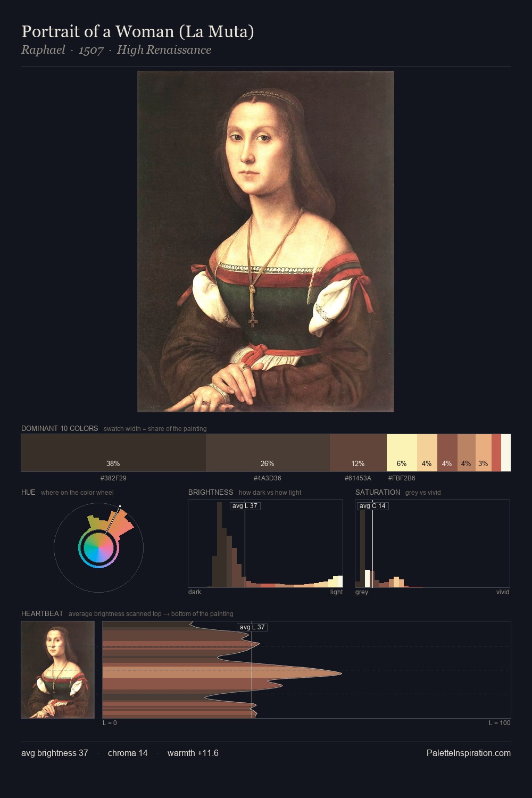
Task: Choose the 6% pale yellow swatch
Action: pos(402,453)
